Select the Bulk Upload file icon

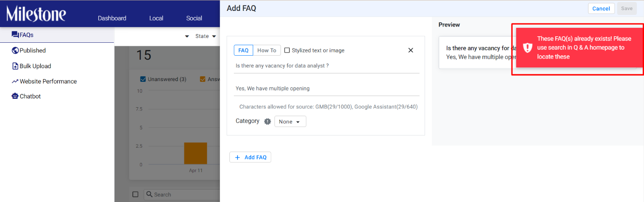15,66
